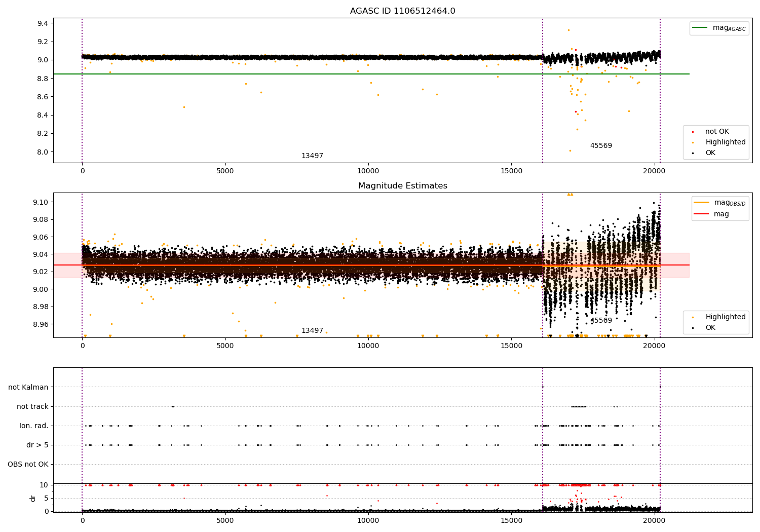
Task: Click the 13497 label in Magnitude Estimates plot
Action: (x=312, y=331)
